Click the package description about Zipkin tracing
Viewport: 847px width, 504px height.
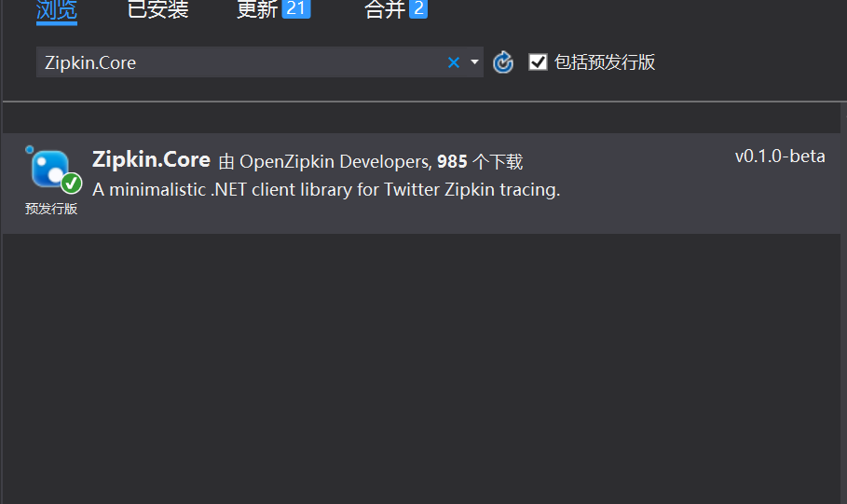(326, 190)
